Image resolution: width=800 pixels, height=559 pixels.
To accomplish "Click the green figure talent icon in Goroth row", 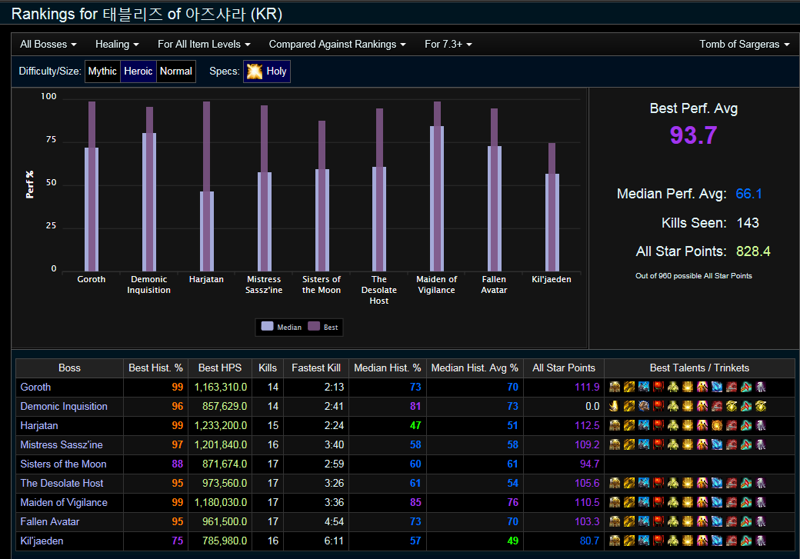I will click(673, 387).
